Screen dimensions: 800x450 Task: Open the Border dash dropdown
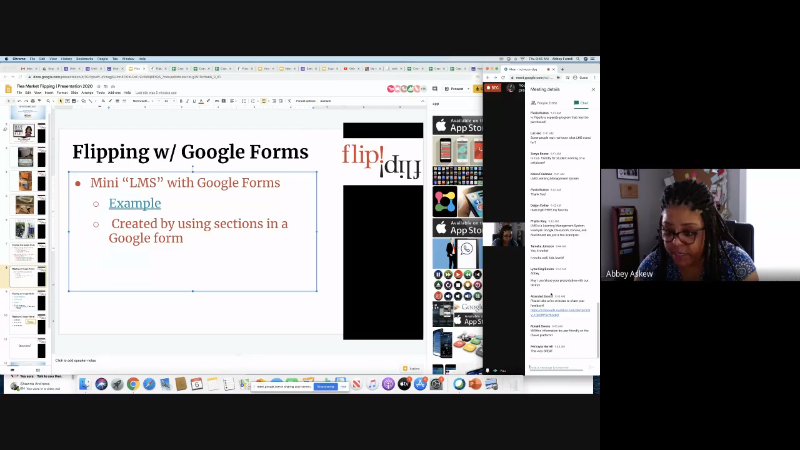click(124, 101)
